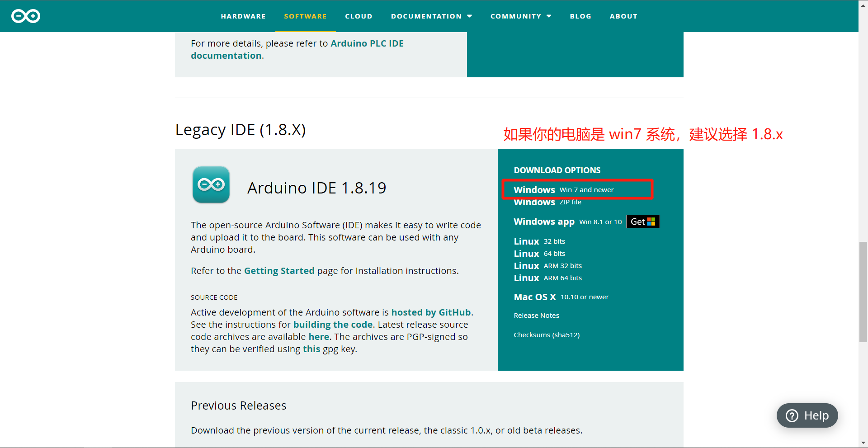
Task: Select the About navigation item
Action: [623, 16]
